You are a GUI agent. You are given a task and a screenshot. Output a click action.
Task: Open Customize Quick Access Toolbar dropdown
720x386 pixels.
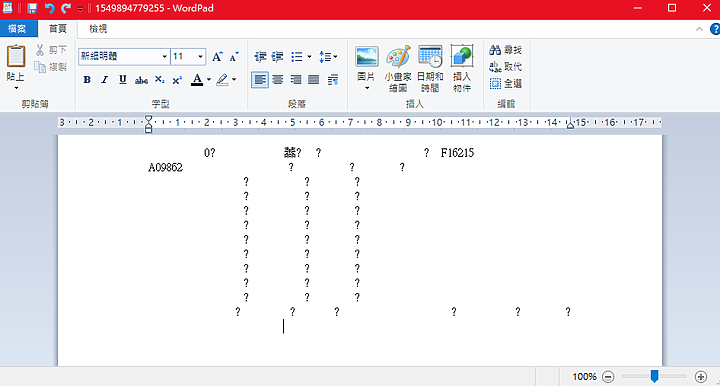(x=80, y=9)
